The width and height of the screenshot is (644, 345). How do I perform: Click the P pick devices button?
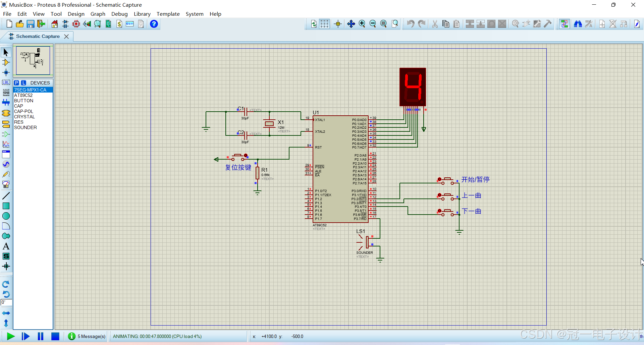point(16,83)
